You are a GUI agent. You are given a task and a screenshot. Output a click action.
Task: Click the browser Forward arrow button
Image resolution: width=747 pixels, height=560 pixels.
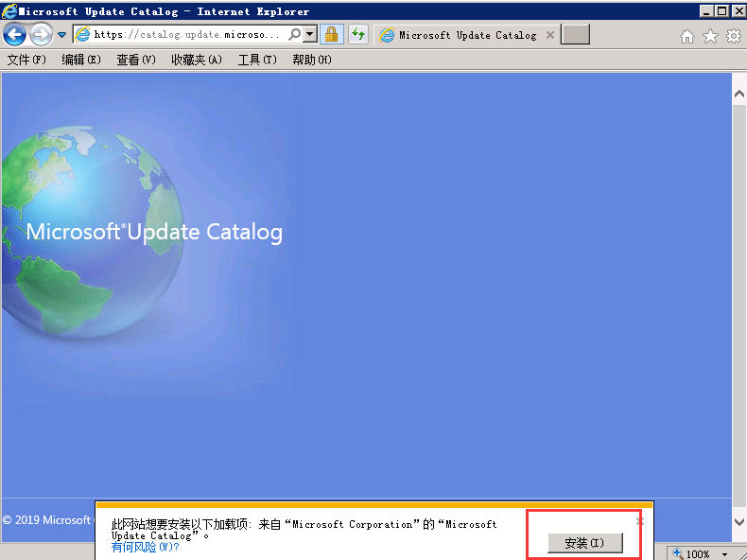[x=41, y=35]
